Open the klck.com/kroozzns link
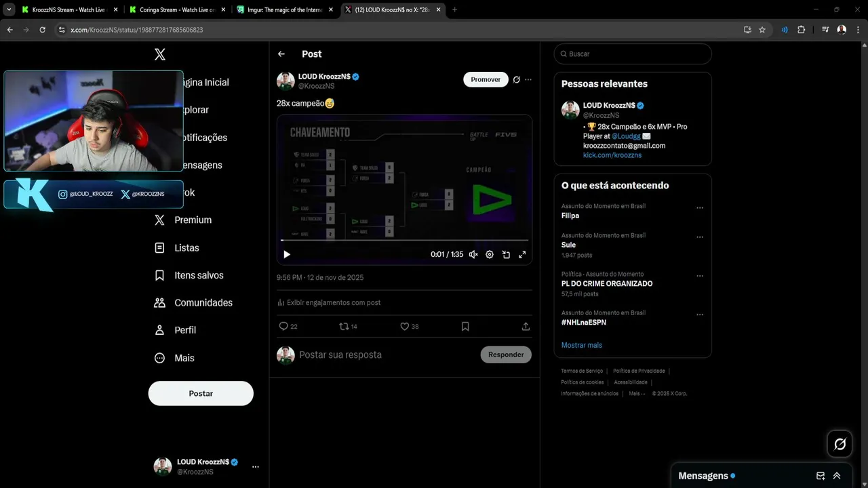 [x=612, y=155]
